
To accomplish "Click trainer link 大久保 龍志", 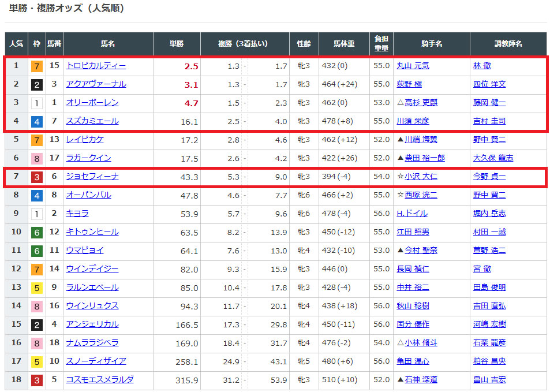I will tap(493, 158).
